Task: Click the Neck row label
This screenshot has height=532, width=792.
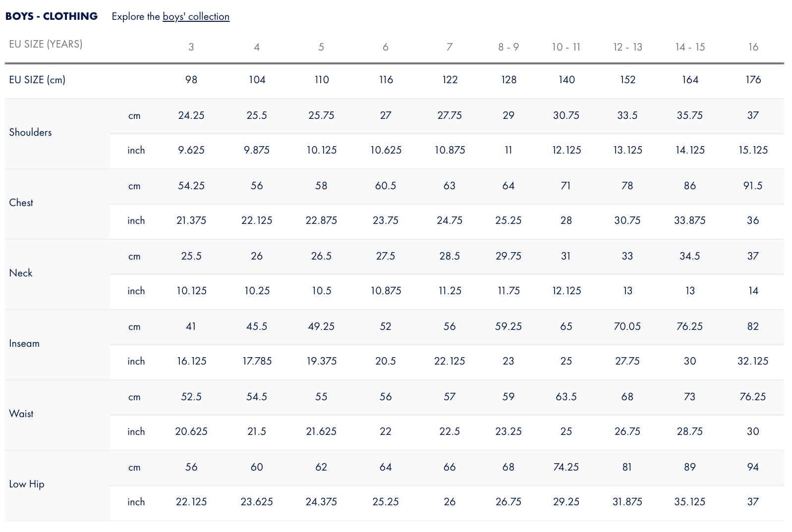Action: [x=21, y=273]
